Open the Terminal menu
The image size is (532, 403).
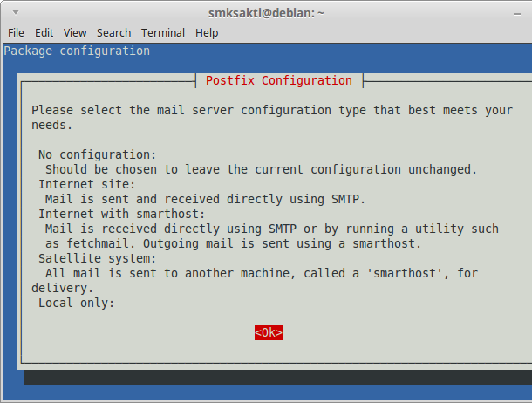(163, 33)
